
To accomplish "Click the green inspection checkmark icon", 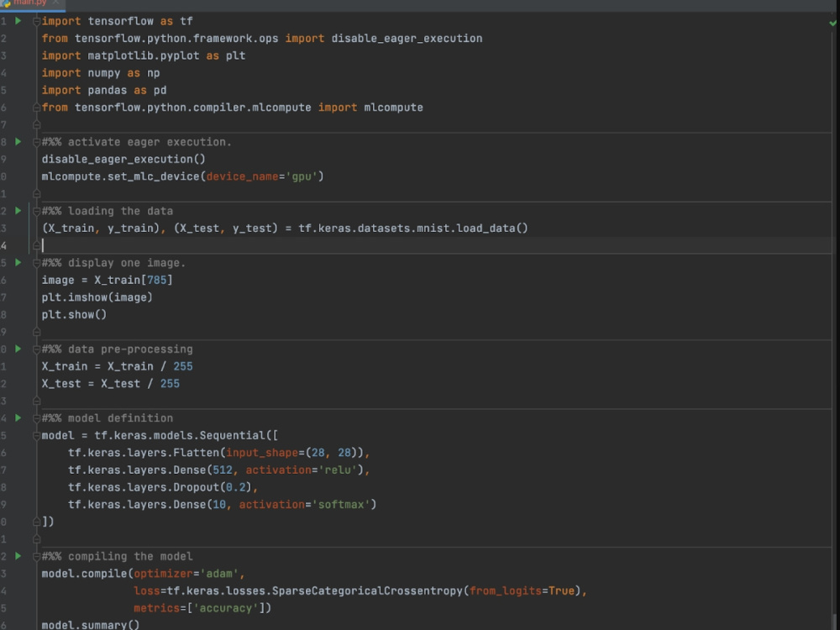I will (x=832, y=23).
